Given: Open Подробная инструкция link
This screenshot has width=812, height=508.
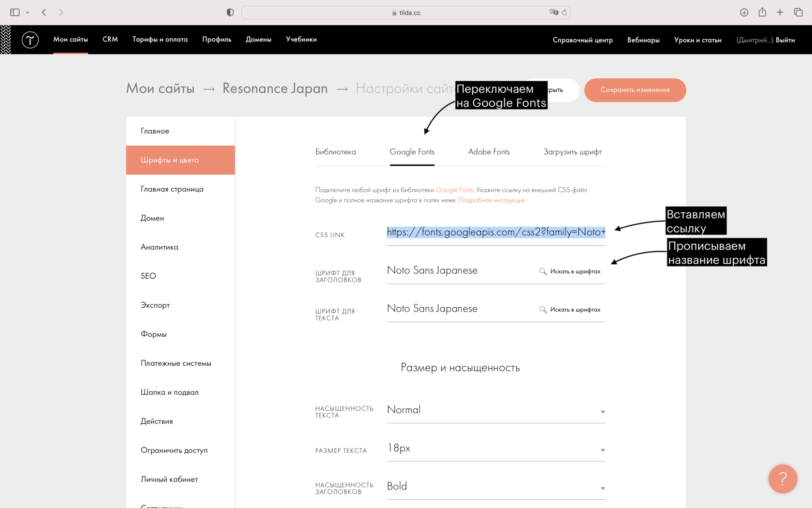Looking at the screenshot, I should point(492,200).
